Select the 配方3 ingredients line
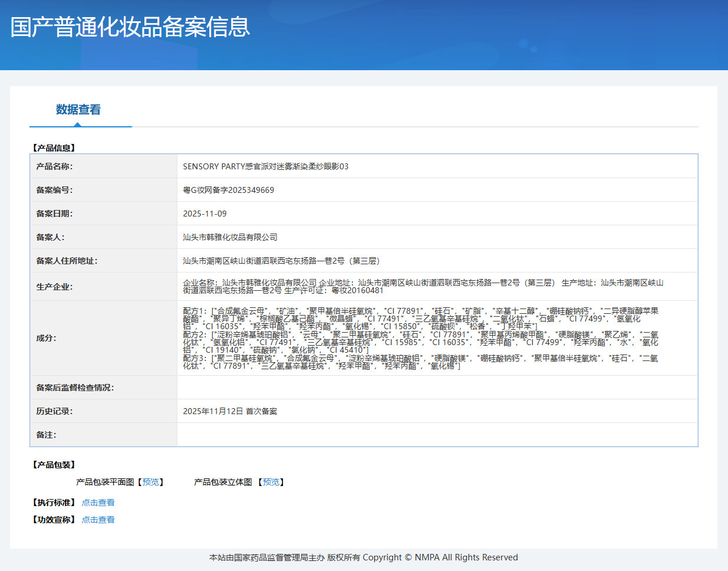The width and height of the screenshot is (728, 571). (421, 362)
